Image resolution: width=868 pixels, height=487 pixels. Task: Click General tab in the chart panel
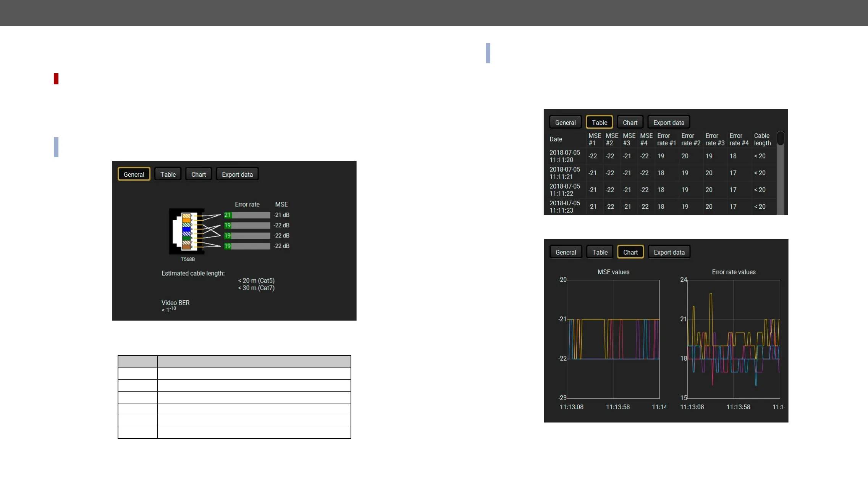pos(566,252)
